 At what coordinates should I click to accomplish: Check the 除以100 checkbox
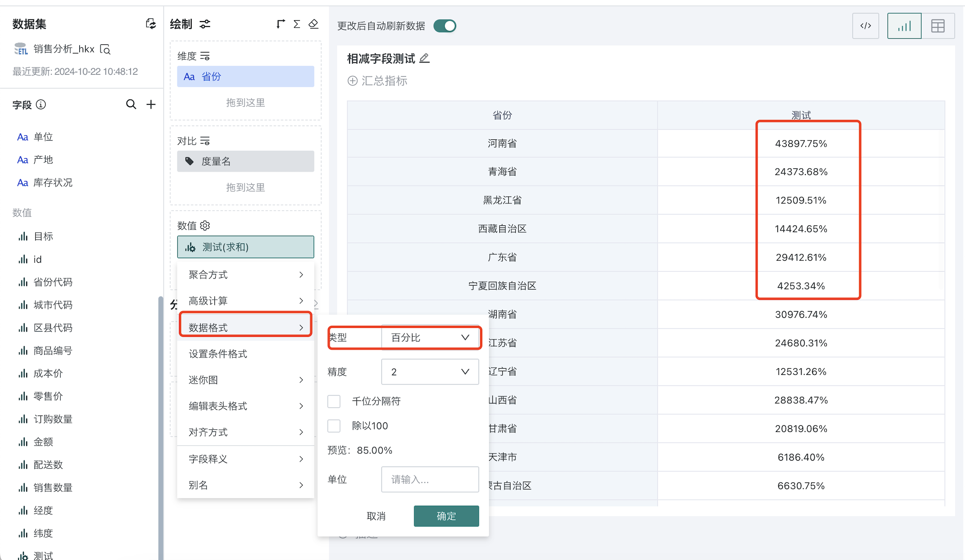334,426
